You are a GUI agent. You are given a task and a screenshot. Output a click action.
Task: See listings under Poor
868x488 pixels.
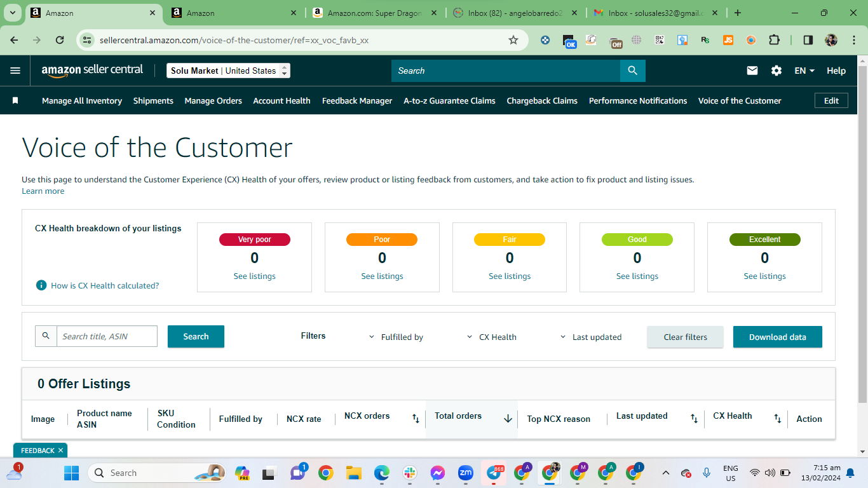tap(382, 276)
